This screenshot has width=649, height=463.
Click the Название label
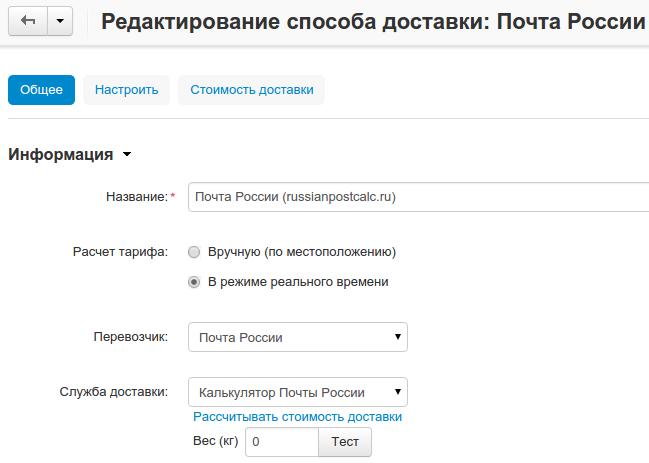tap(137, 197)
